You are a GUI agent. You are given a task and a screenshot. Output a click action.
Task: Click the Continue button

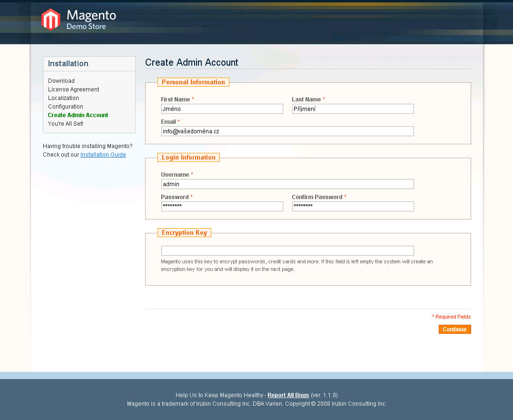click(x=454, y=330)
